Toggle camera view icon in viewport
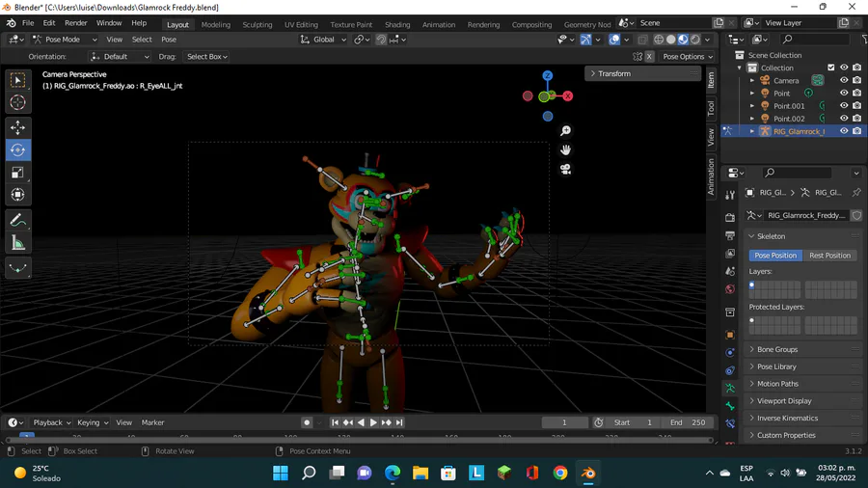 (565, 170)
